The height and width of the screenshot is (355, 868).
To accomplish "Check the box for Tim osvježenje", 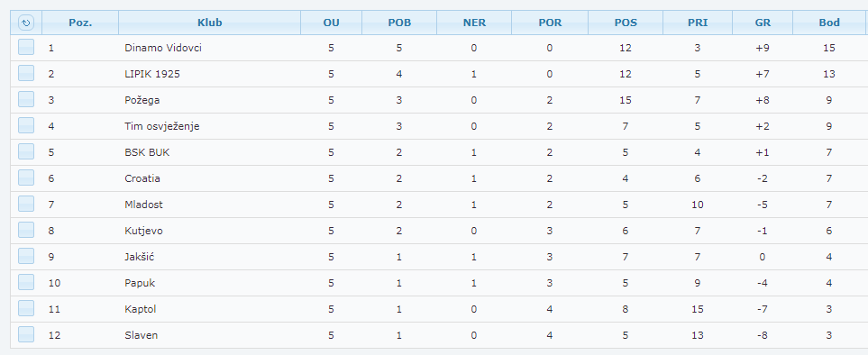I will tap(26, 125).
